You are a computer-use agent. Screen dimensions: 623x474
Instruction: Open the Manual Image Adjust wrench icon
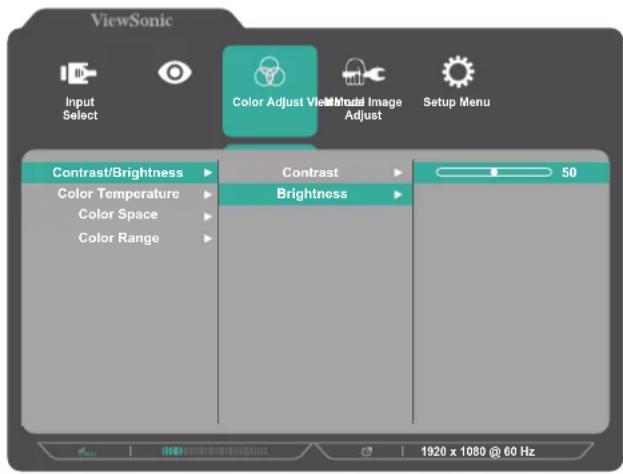pyautogui.click(x=364, y=72)
